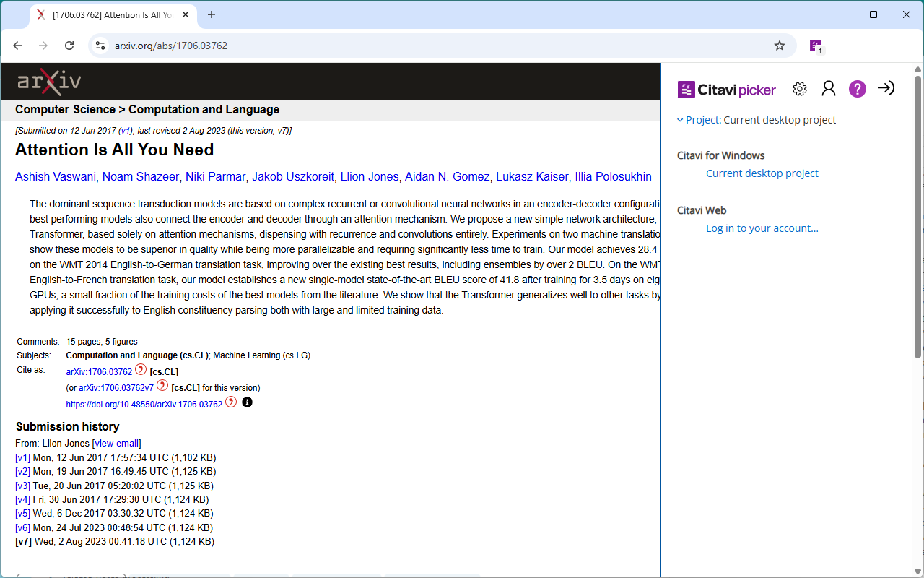Open Citavi Picker settings gear
The width and height of the screenshot is (924, 578).
click(799, 89)
